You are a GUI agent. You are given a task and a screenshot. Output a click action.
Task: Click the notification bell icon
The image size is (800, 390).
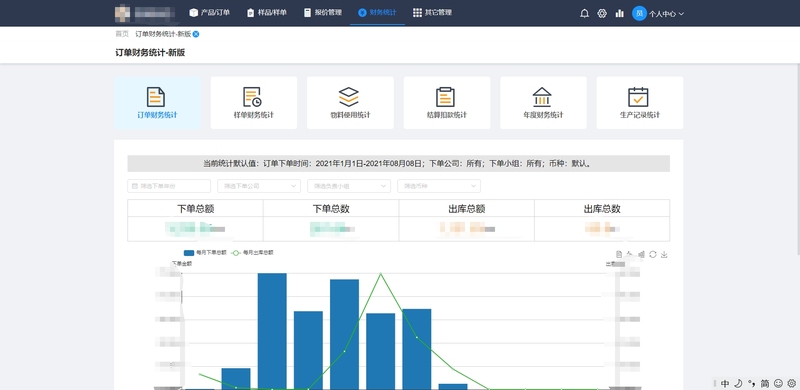[x=584, y=14]
